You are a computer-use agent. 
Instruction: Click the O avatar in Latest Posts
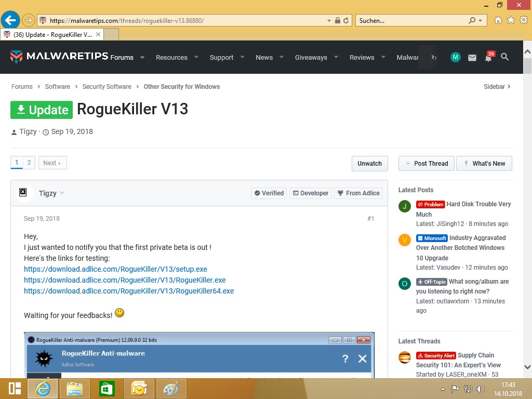404,284
